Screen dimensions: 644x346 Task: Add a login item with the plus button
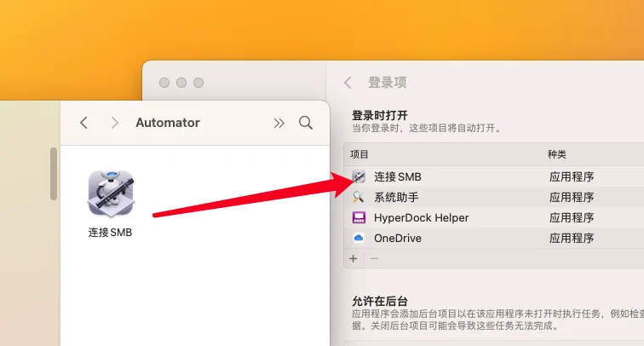pyautogui.click(x=354, y=258)
